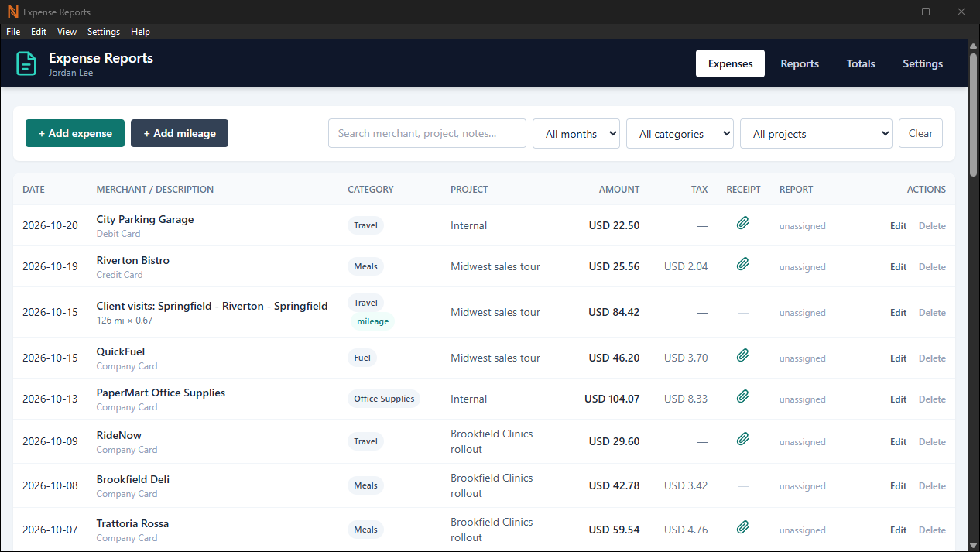Open the All months filter dropdown

(x=576, y=133)
